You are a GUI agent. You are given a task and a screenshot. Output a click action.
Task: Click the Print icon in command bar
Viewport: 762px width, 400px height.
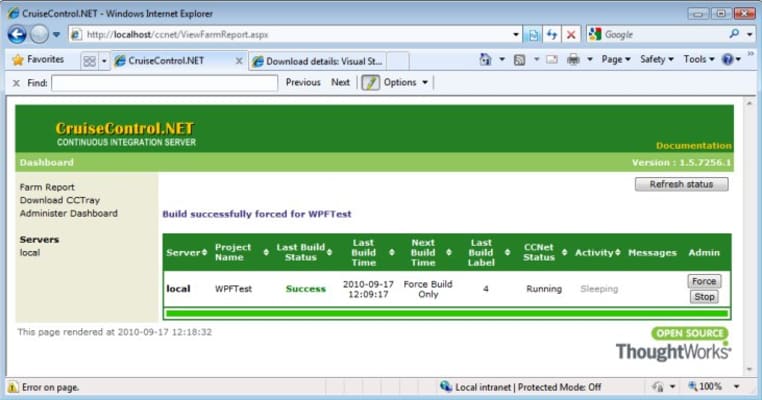tap(573, 60)
